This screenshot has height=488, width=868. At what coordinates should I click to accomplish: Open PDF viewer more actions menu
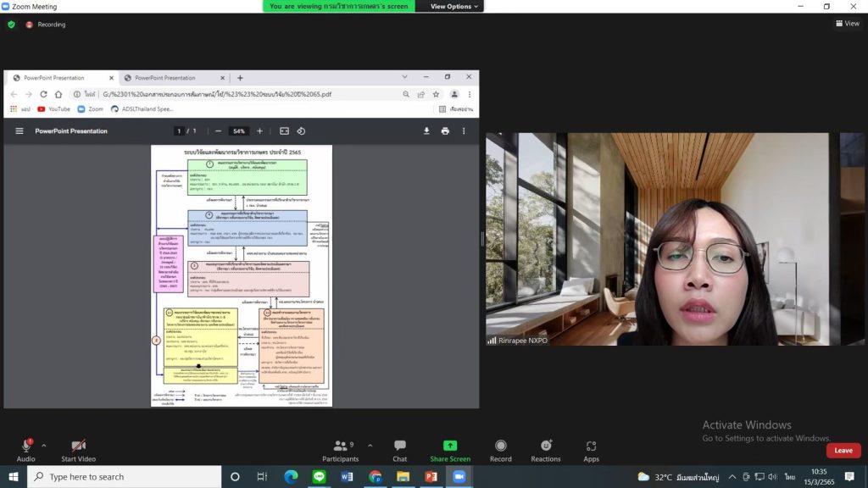coord(464,131)
